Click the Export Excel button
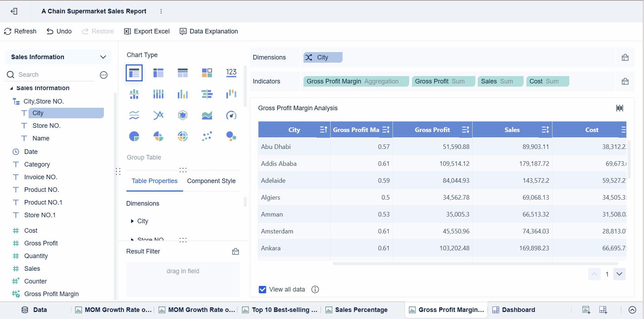 click(147, 31)
